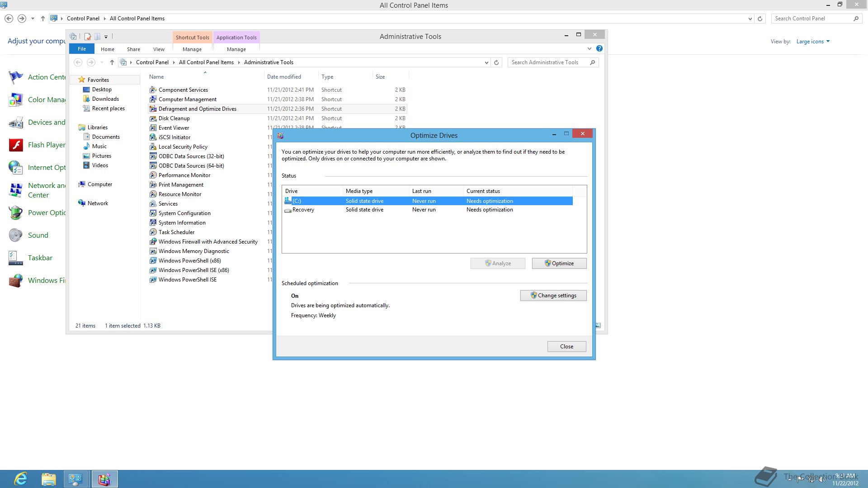
Task: Select the Performance Monitor icon
Action: pos(153,175)
